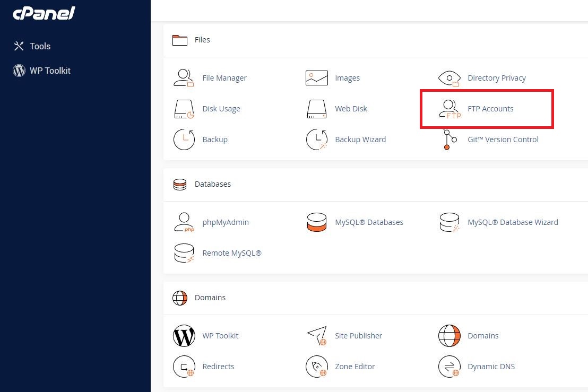Open the Git Version Control icon

pyautogui.click(x=449, y=140)
